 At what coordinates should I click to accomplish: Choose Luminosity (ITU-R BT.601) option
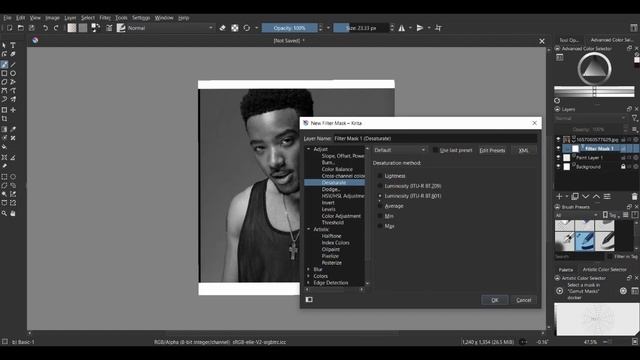coord(409,196)
